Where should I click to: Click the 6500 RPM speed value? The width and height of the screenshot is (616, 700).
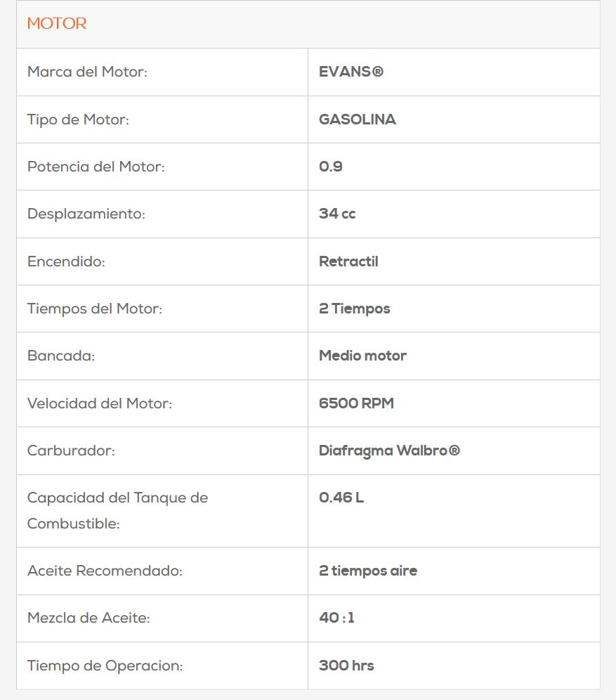[356, 403]
